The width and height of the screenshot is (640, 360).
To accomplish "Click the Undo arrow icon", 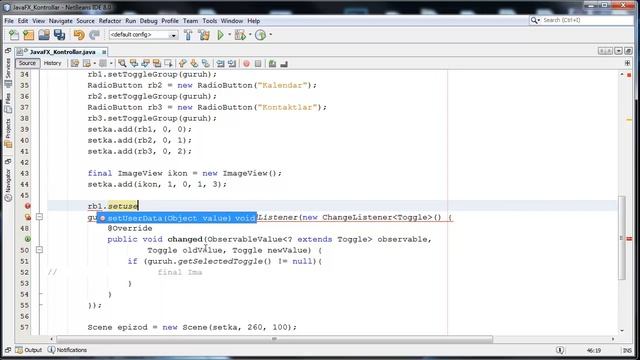I will 79,35.
